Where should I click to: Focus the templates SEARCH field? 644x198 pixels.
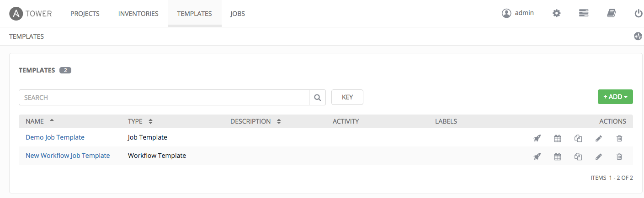[164, 97]
